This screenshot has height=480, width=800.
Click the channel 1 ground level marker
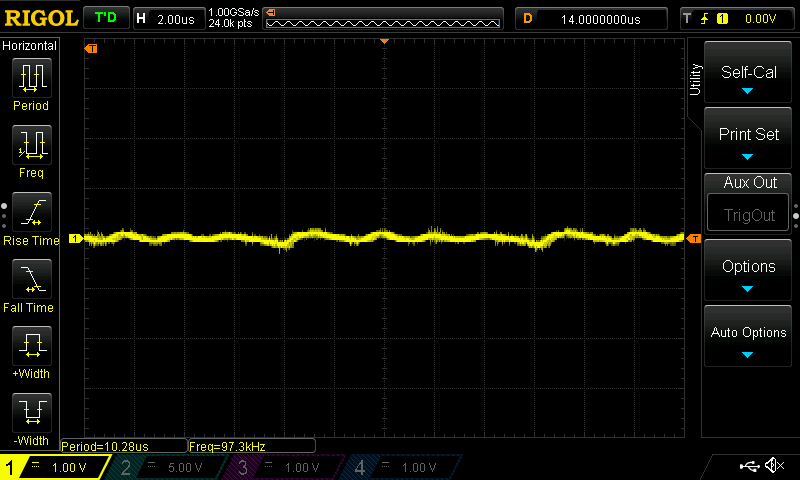click(76, 238)
